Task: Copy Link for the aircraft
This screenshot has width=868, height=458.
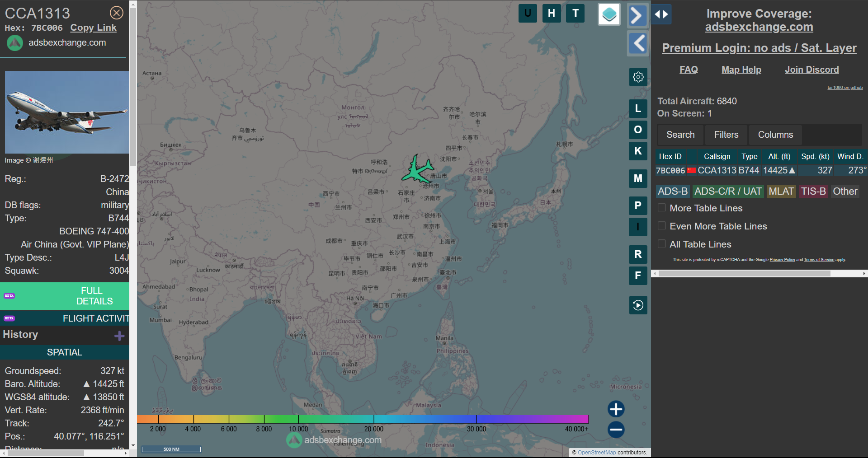Action: pyautogui.click(x=93, y=28)
